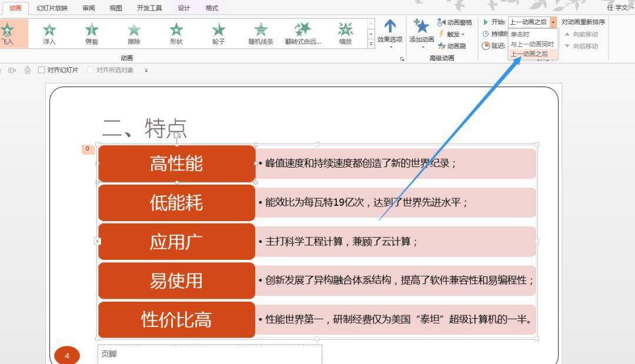Apply the 翻转式由远 animation effect
The image size is (635, 364).
(x=303, y=34)
